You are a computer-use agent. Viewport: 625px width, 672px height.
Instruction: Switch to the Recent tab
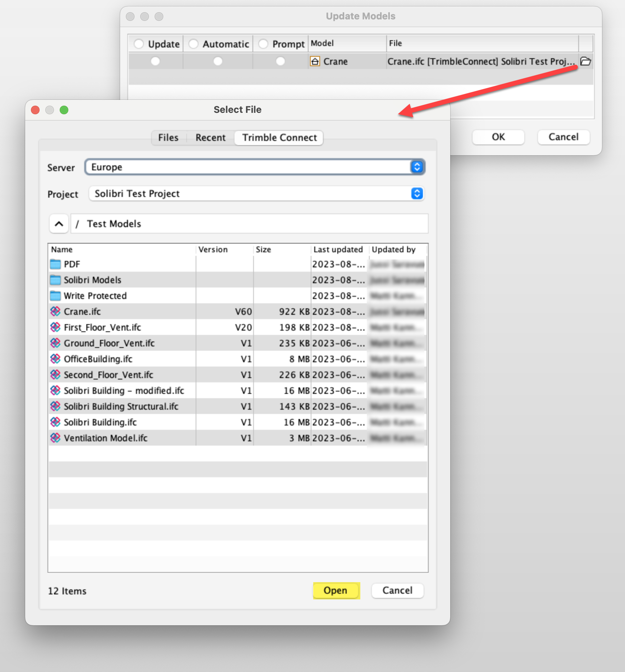pyautogui.click(x=210, y=138)
